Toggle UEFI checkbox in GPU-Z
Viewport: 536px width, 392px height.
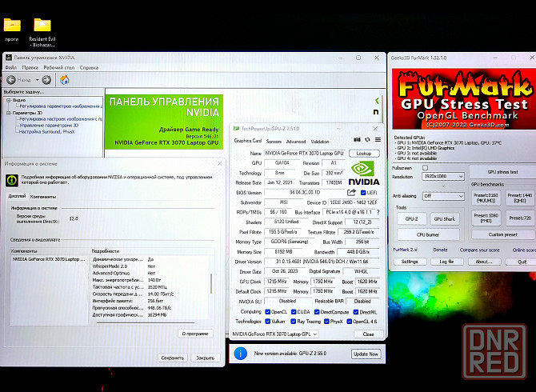363,193
